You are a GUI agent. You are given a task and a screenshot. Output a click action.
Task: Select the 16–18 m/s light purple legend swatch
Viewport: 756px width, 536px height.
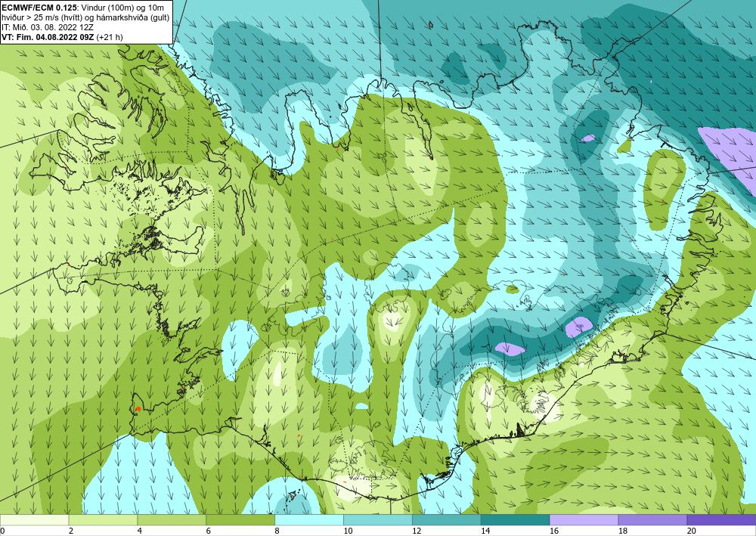click(584, 520)
